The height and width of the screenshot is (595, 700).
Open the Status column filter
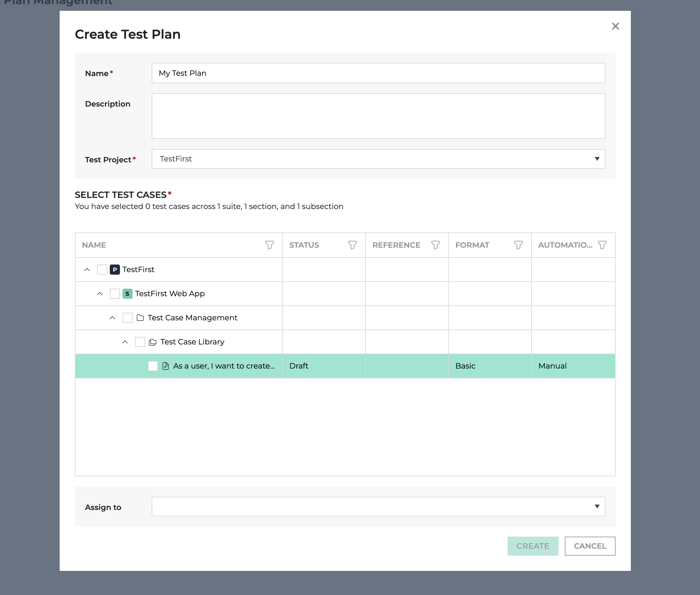352,245
